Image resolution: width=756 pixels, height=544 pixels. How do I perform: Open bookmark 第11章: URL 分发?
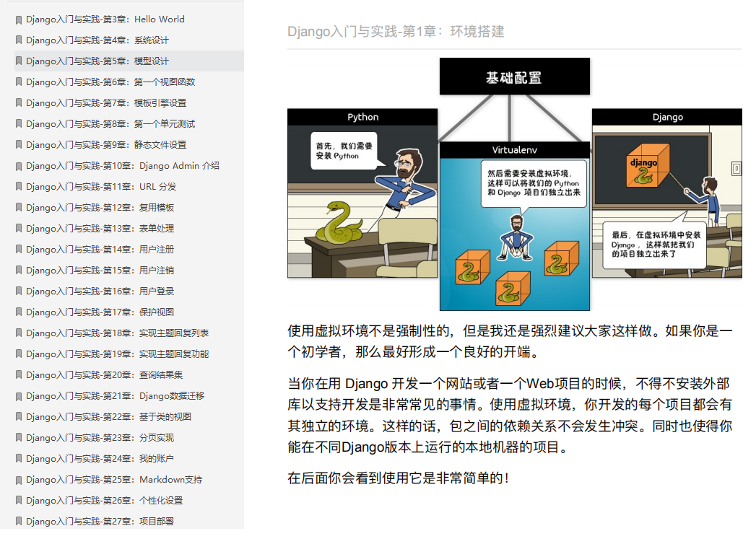tap(101, 187)
